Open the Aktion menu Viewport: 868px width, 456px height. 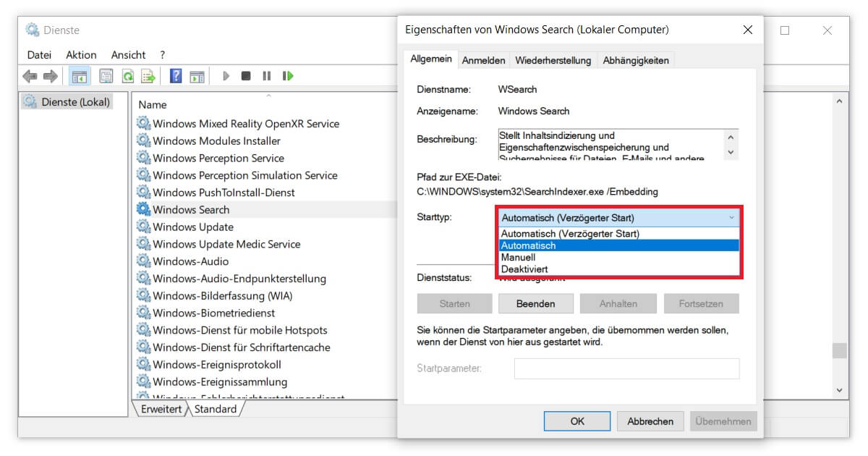tap(81, 54)
